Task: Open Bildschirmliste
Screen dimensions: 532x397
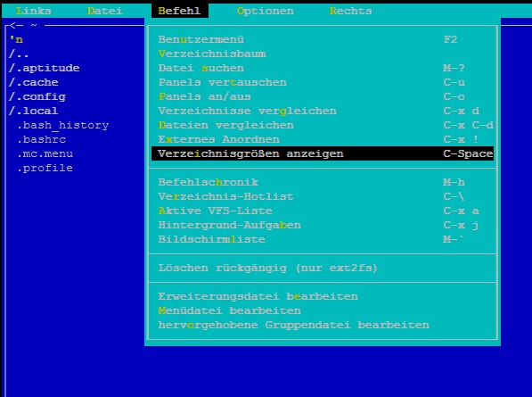Action: (323, 239)
